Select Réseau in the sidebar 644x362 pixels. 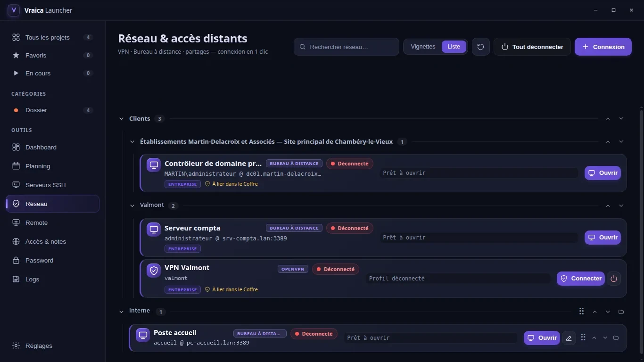click(52, 204)
